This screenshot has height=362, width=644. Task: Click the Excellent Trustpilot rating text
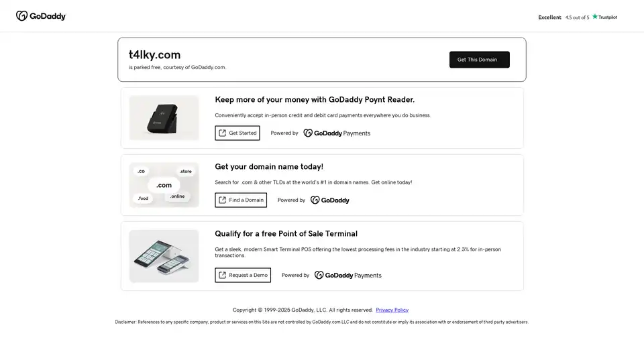pos(549,17)
